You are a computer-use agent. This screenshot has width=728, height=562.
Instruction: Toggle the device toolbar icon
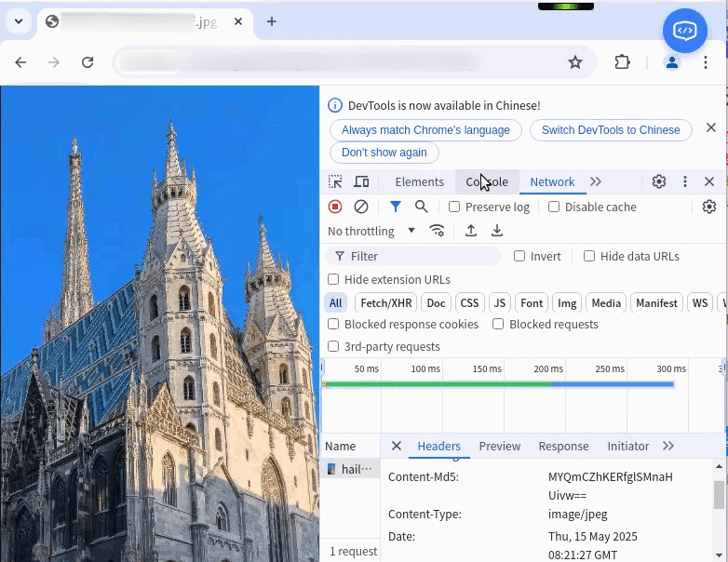[x=361, y=181]
